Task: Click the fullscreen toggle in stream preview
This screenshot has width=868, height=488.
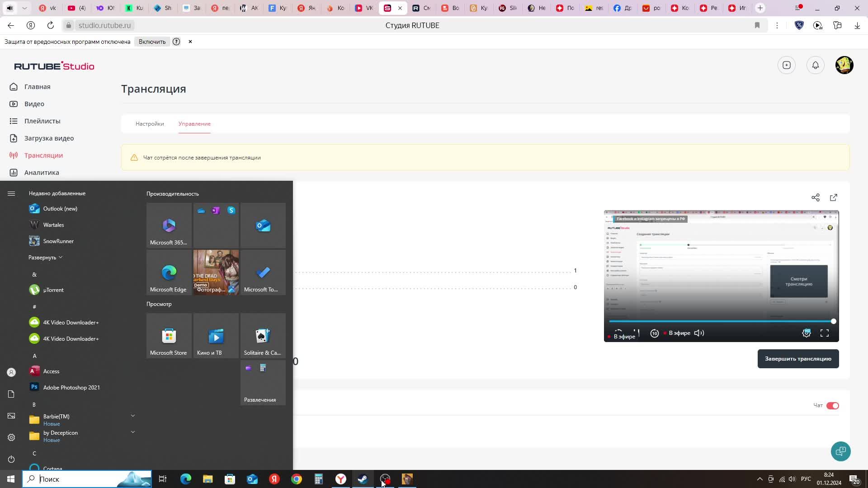Action: [x=825, y=333]
